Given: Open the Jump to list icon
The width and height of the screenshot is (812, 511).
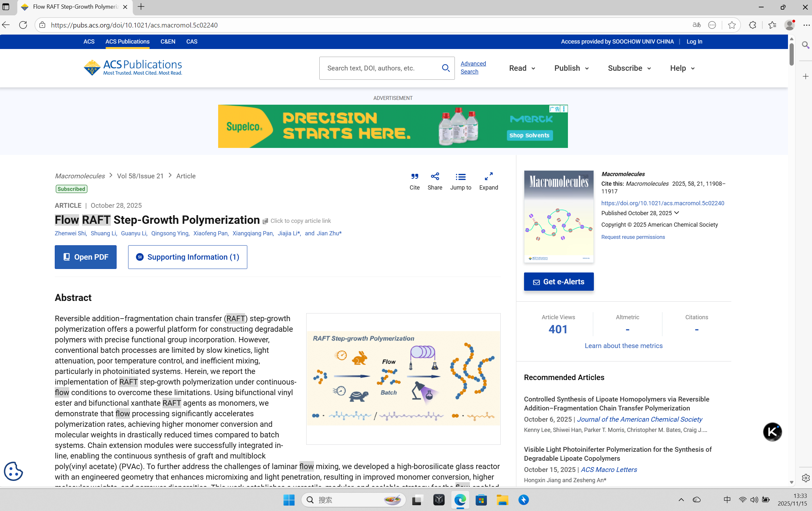Looking at the screenshot, I should (460, 177).
